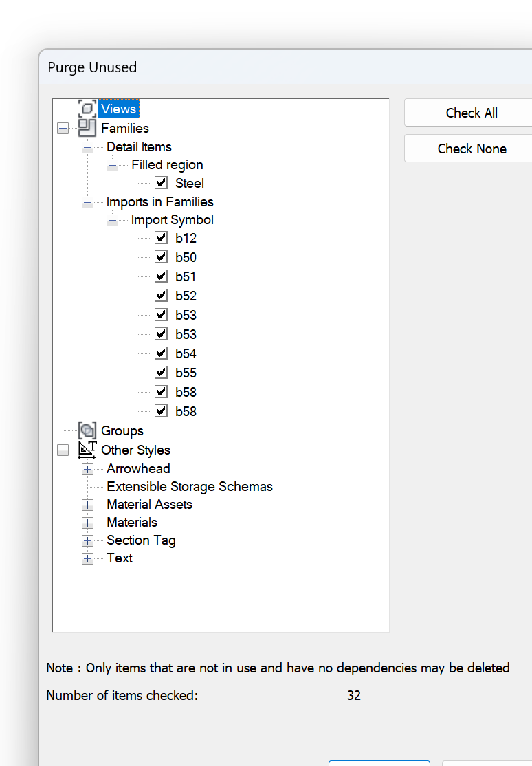Screen dimensions: 532x766
Task: Collapse the Import Symbol node
Action: click(112, 220)
